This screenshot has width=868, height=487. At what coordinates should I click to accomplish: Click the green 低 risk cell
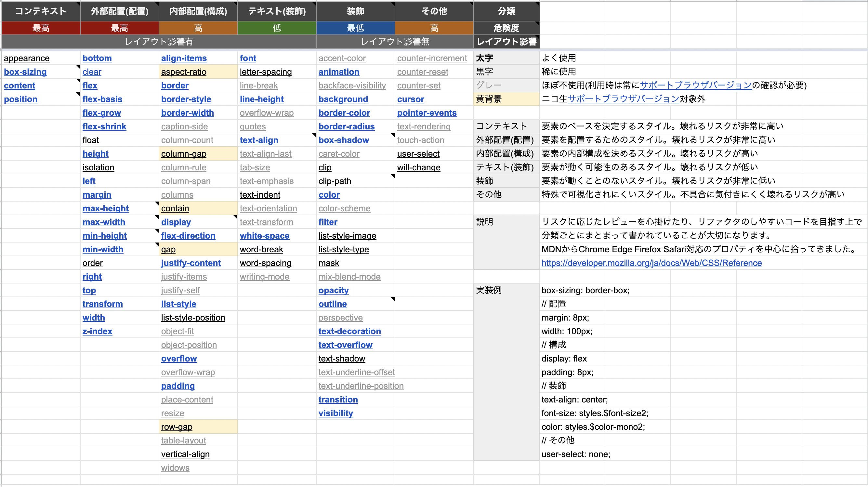point(277,28)
